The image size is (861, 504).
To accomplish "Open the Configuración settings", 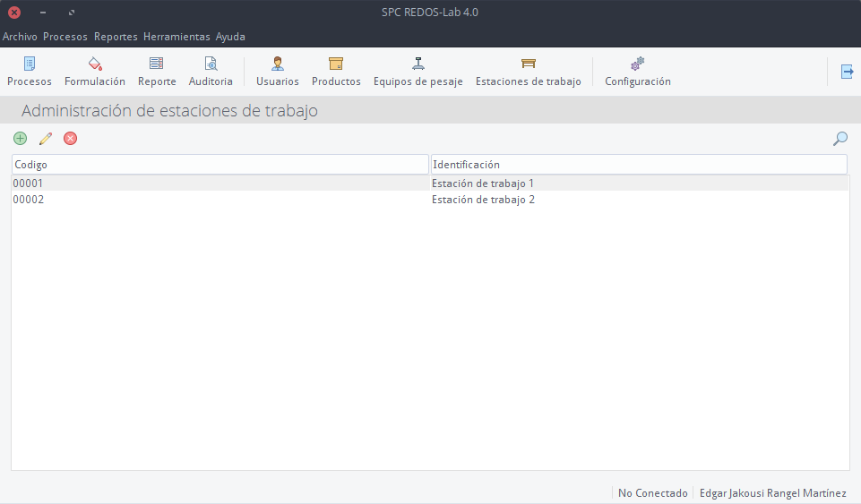I will coord(638,72).
